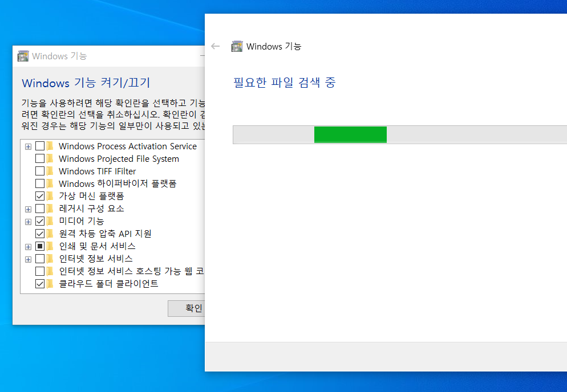The height and width of the screenshot is (392, 567).
Task: Click the 확인 button in Windows 기능 dialog
Action: click(x=187, y=308)
